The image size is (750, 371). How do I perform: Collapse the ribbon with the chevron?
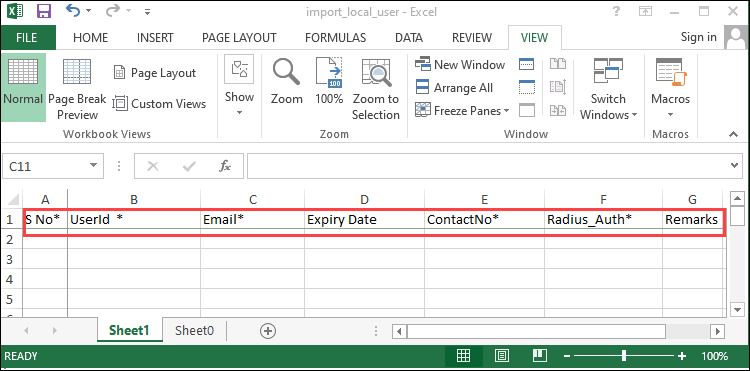tap(734, 135)
